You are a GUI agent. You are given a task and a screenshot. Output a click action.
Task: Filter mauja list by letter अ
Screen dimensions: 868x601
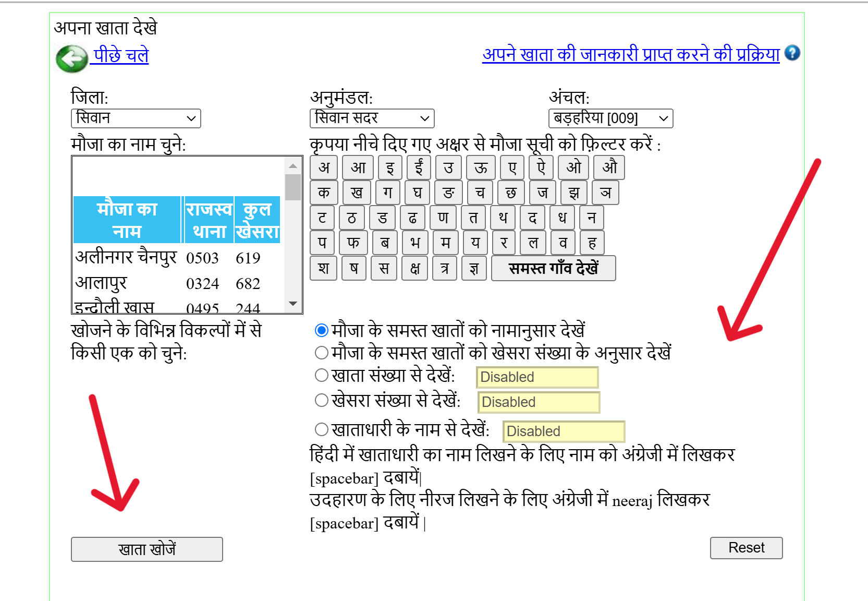click(x=324, y=167)
